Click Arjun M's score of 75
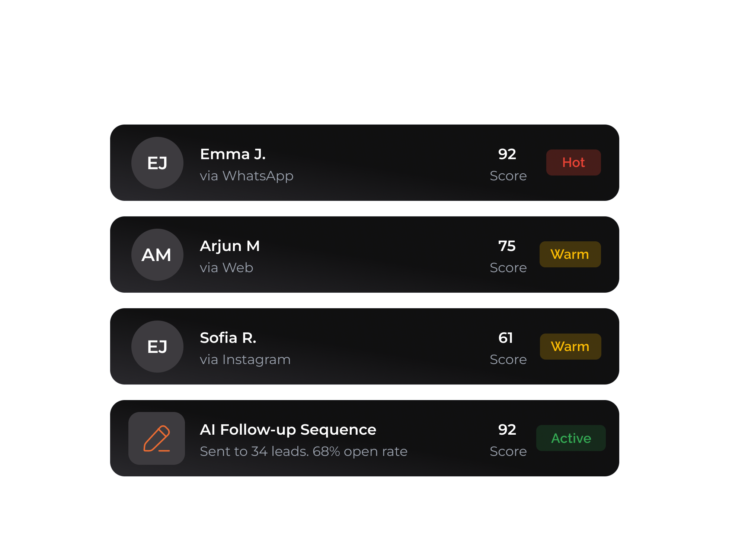 pyautogui.click(x=507, y=246)
